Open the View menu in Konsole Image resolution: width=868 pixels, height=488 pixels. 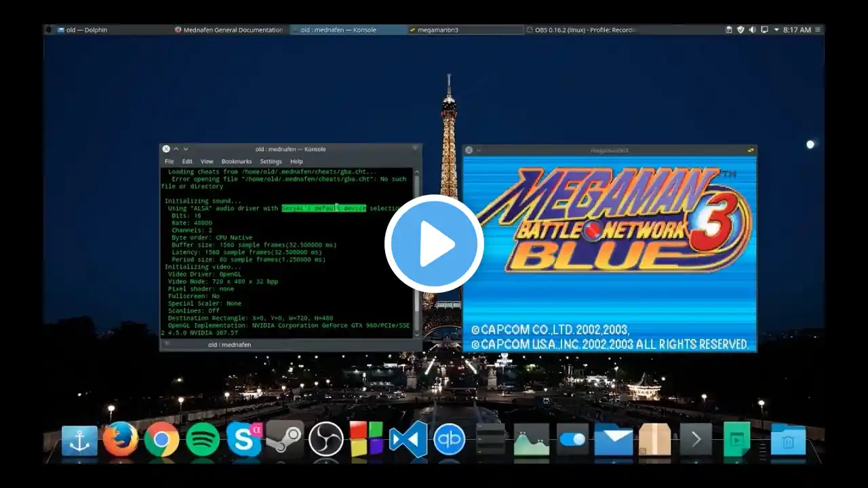207,161
